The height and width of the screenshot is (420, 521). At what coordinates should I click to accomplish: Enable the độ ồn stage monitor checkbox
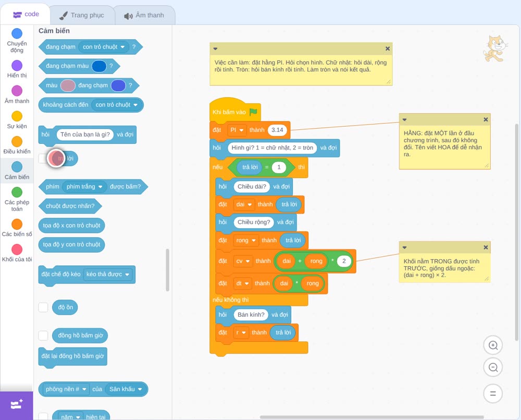tap(43, 307)
